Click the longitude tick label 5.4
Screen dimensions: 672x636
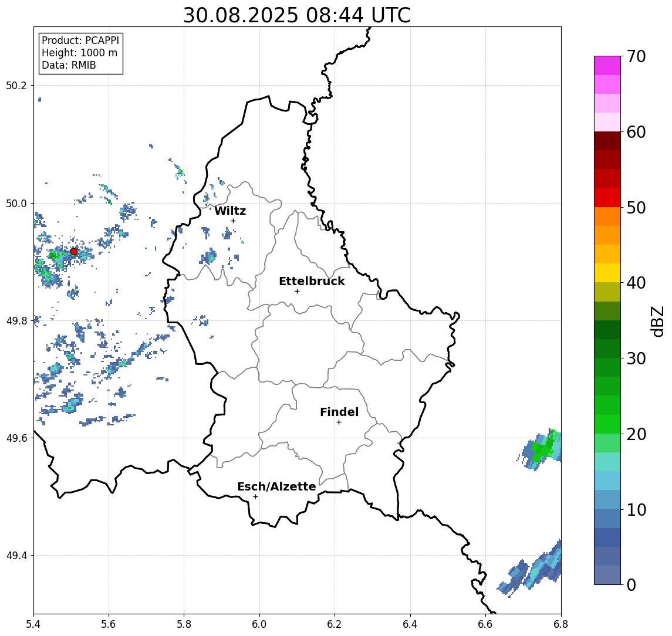click(x=33, y=624)
